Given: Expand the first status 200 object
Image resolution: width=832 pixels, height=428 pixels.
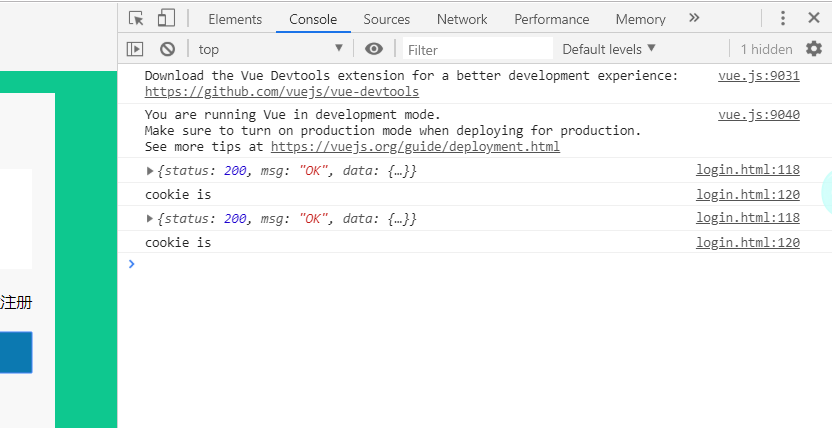Looking at the screenshot, I should click(x=150, y=171).
